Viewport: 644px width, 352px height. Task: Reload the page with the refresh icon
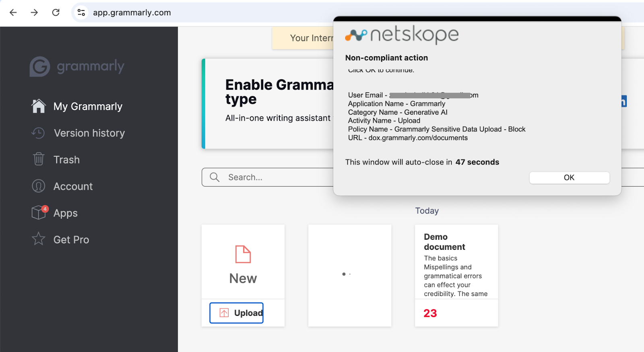(56, 12)
